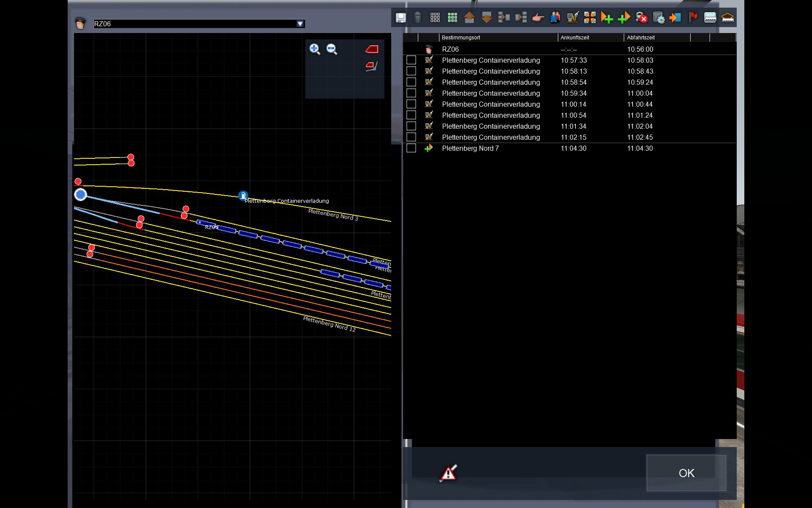Select checkbox of 11:00:14 arrival row
Screen dimensions: 812x508
[411, 104]
